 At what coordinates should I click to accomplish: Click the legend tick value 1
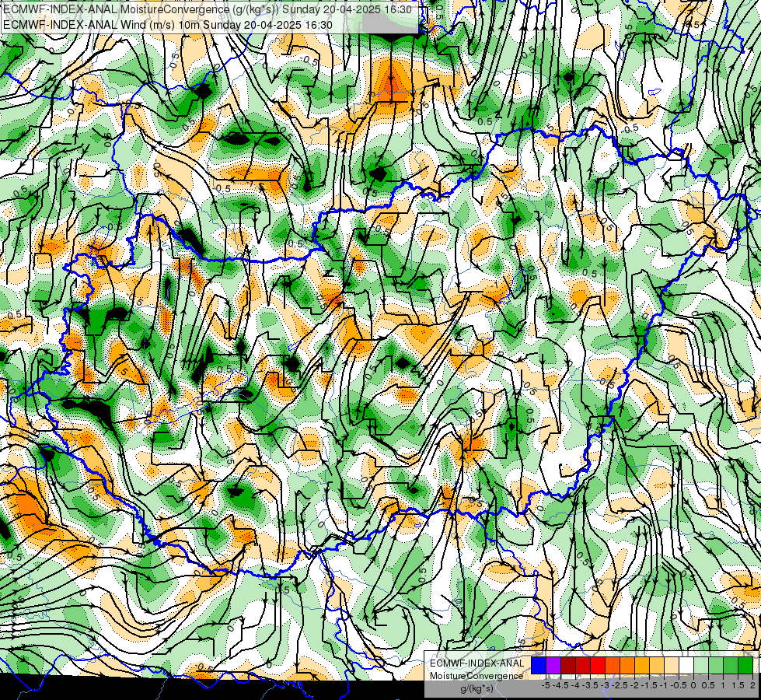[723, 685]
